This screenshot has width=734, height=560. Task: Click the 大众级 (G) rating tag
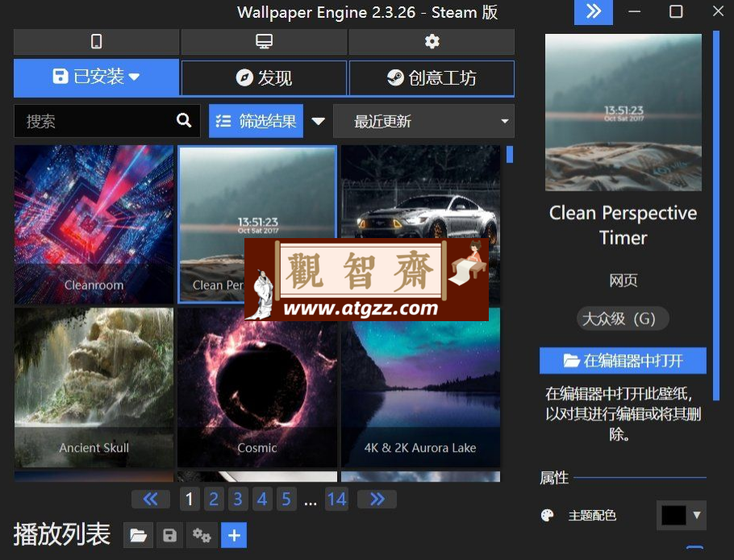(623, 319)
